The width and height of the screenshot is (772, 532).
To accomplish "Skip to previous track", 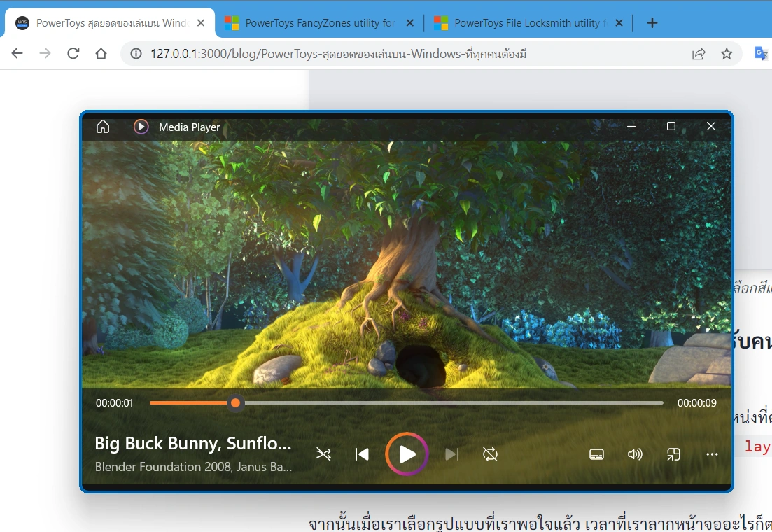I will click(362, 454).
